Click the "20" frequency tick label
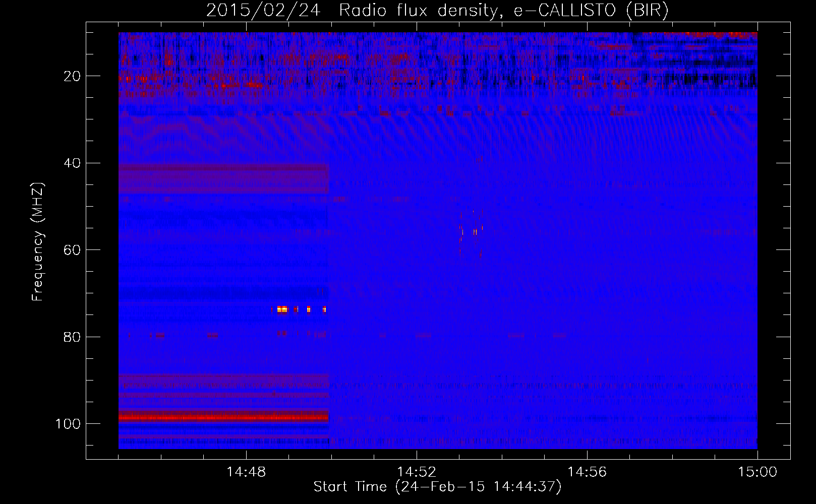 tap(73, 76)
